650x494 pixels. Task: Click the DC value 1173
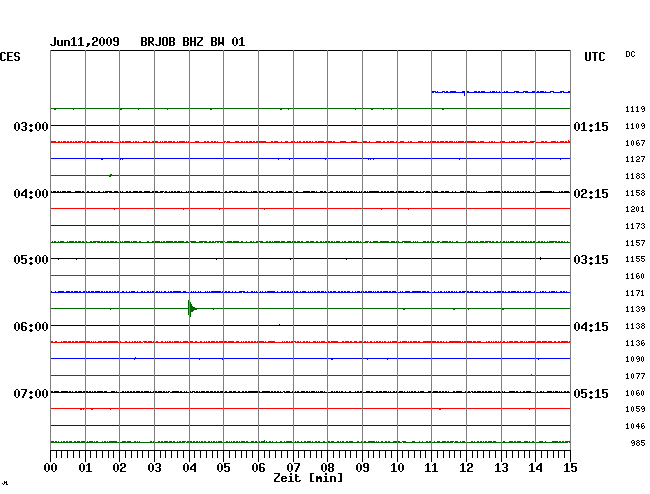635,226
